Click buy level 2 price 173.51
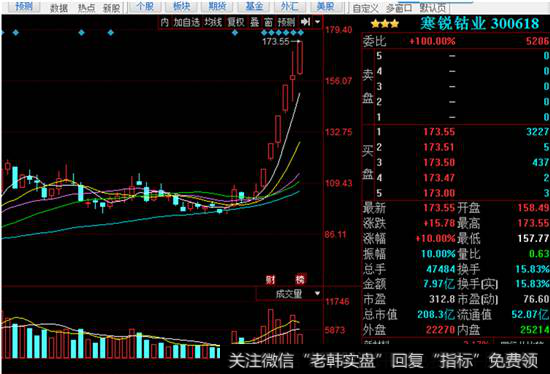Screen dimensions: 550x374 pos(439,147)
